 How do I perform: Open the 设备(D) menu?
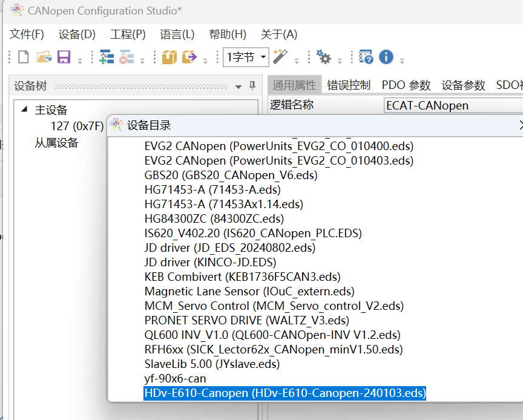point(77,34)
